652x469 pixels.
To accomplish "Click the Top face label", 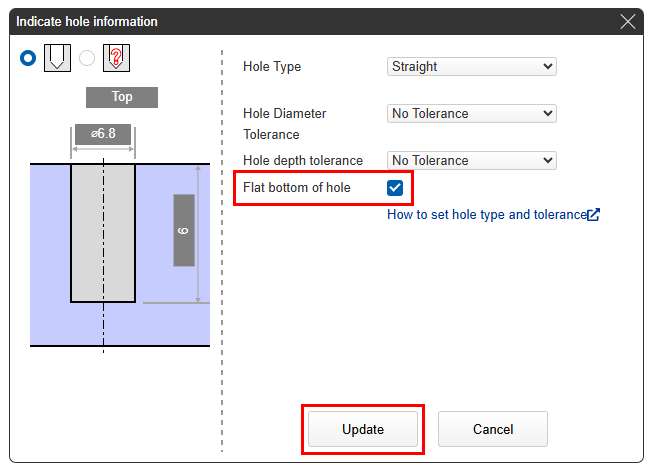I will click(x=121, y=97).
